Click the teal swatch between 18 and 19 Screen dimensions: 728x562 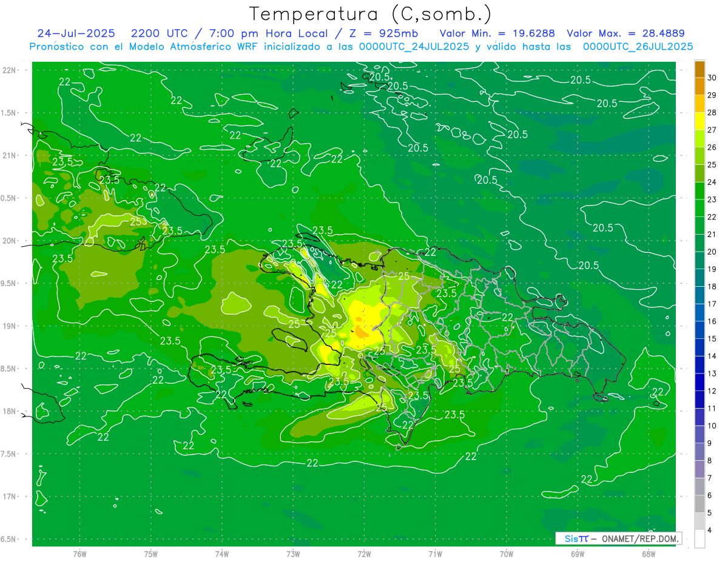click(x=699, y=278)
